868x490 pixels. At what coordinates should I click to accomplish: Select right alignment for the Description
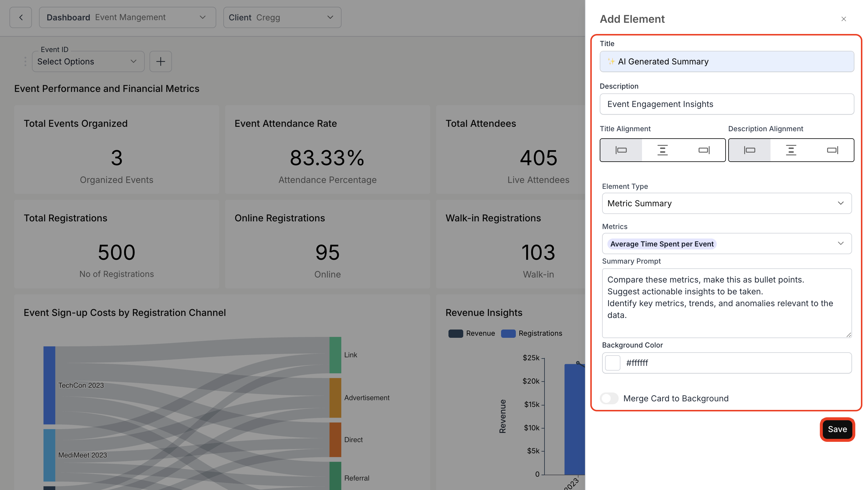point(833,150)
